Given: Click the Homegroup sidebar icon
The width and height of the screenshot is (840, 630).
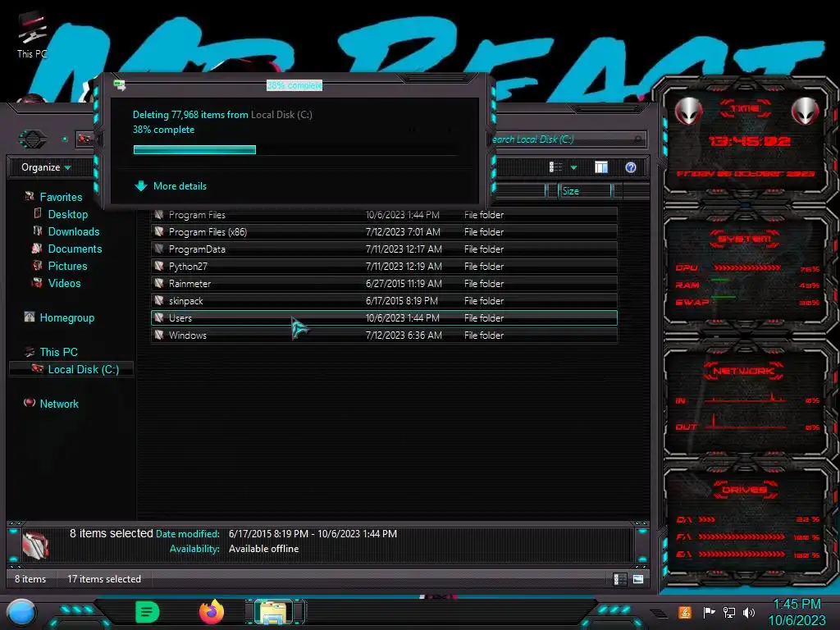Looking at the screenshot, I should [30, 317].
